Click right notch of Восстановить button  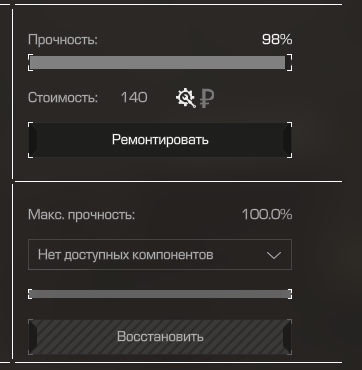[287, 337]
